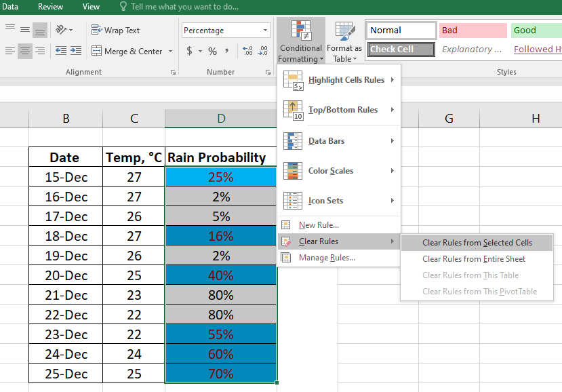Image resolution: width=562 pixels, height=392 pixels.
Task: Toggle Bottom Align vertical alignment
Action: [40, 31]
